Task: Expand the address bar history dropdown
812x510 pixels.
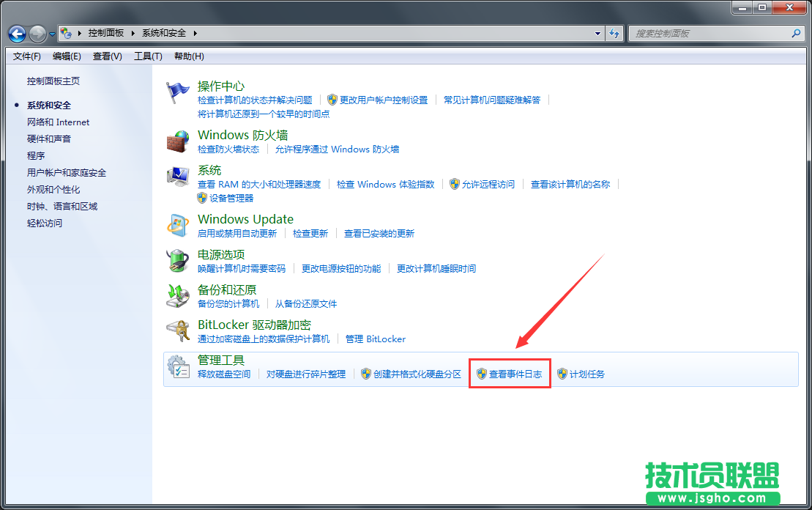Action: click(597, 33)
